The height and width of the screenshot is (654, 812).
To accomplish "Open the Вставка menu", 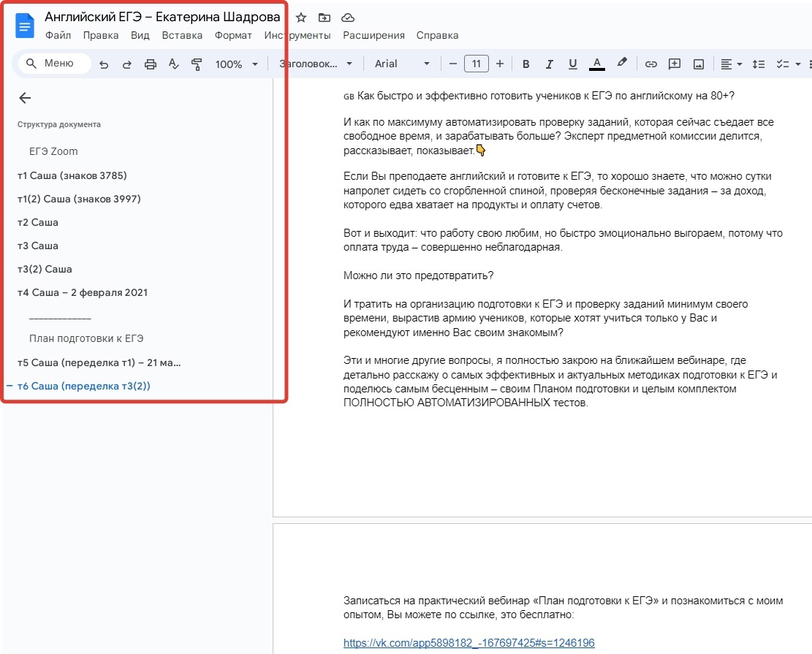I will (x=182, y=34).
